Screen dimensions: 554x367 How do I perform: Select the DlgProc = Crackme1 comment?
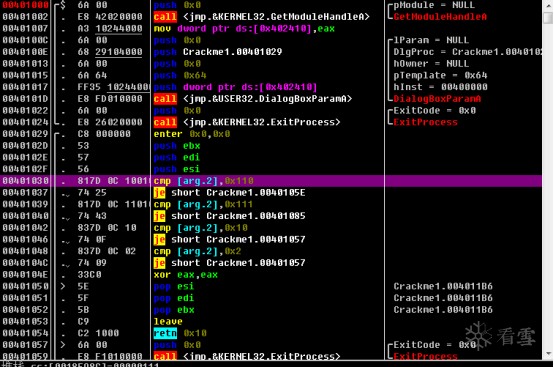[467, 52]
